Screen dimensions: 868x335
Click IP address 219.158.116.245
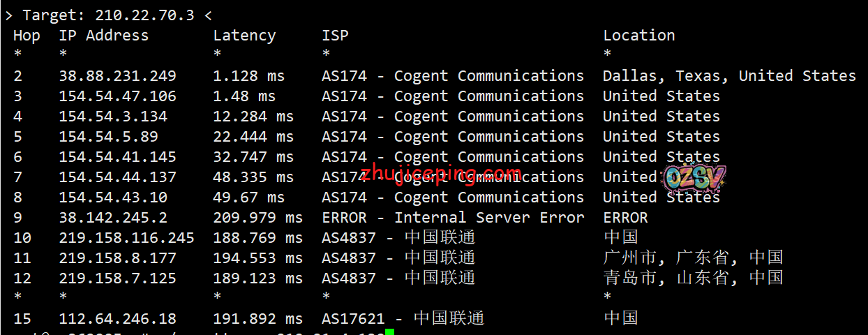coord(126,238)
